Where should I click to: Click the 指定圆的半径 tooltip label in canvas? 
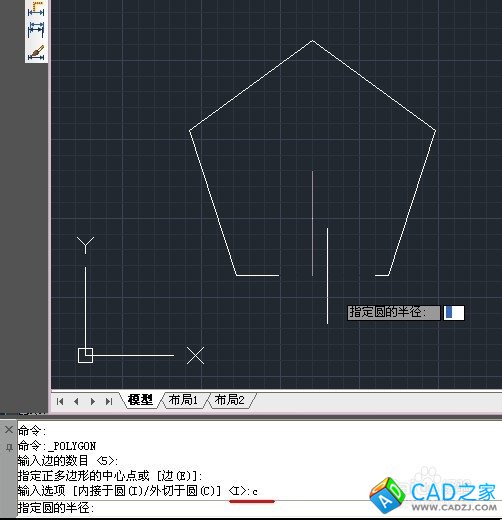[x=394, y=313]
